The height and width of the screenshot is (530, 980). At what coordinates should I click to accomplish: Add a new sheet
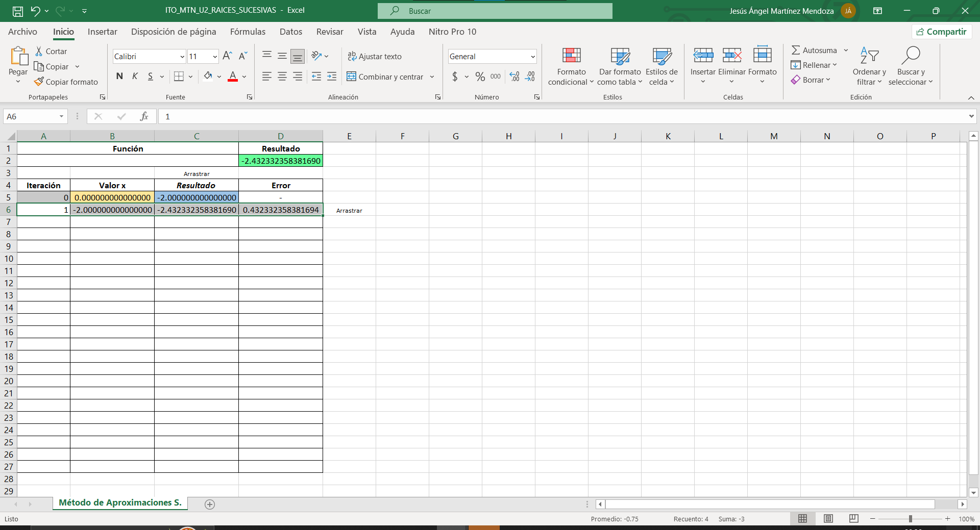pos(210,504)
